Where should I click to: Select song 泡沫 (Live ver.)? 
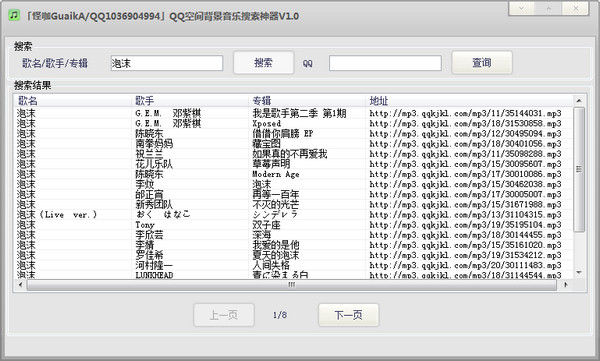(x=57, y=215)
